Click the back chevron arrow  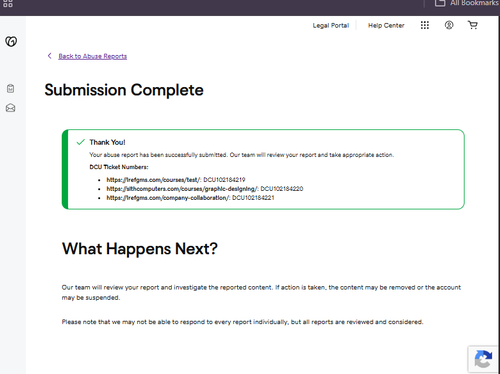pos(50,56)
